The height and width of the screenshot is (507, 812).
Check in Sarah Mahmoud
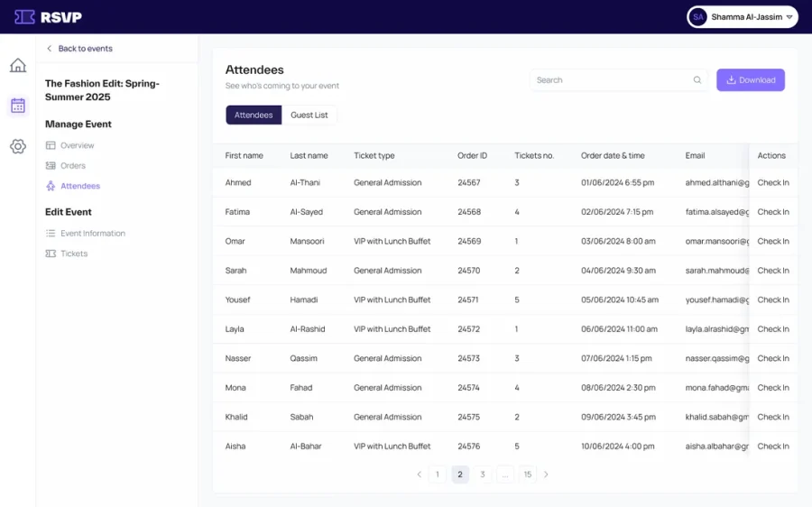773,271
